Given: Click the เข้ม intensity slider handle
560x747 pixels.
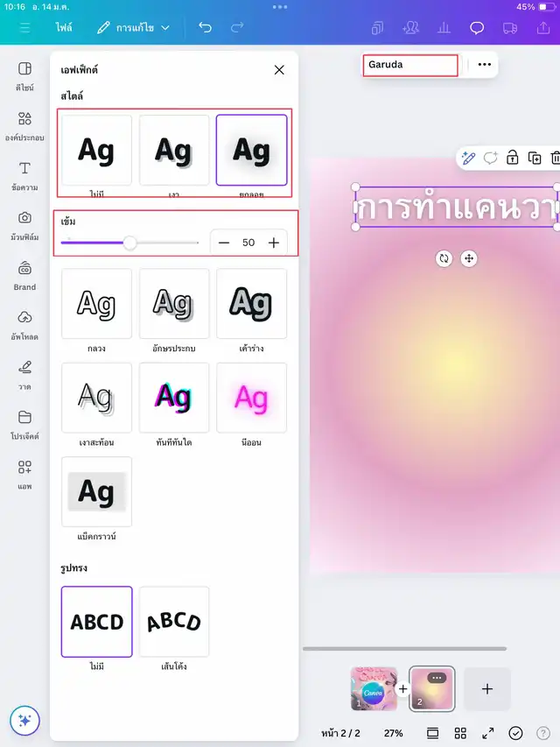Looking at the screenshot, I should click(x=130, y=243).
